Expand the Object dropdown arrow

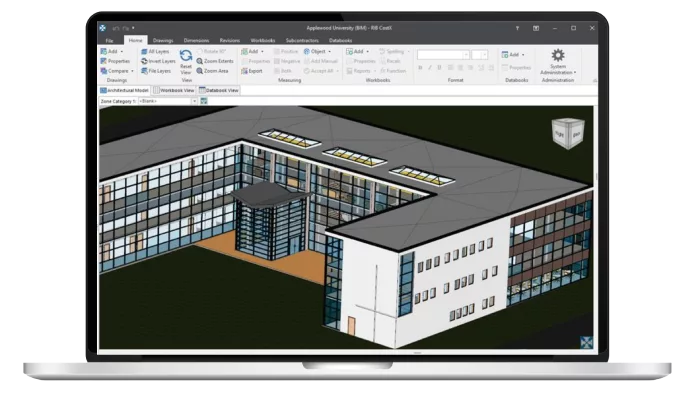pyautogui.click(x=329, y=52)
